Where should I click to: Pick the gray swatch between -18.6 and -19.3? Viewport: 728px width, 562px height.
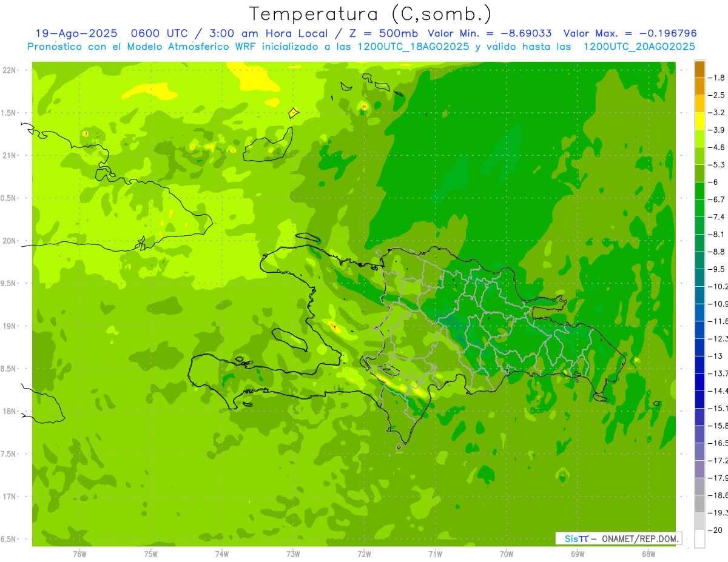pos(699,504)
